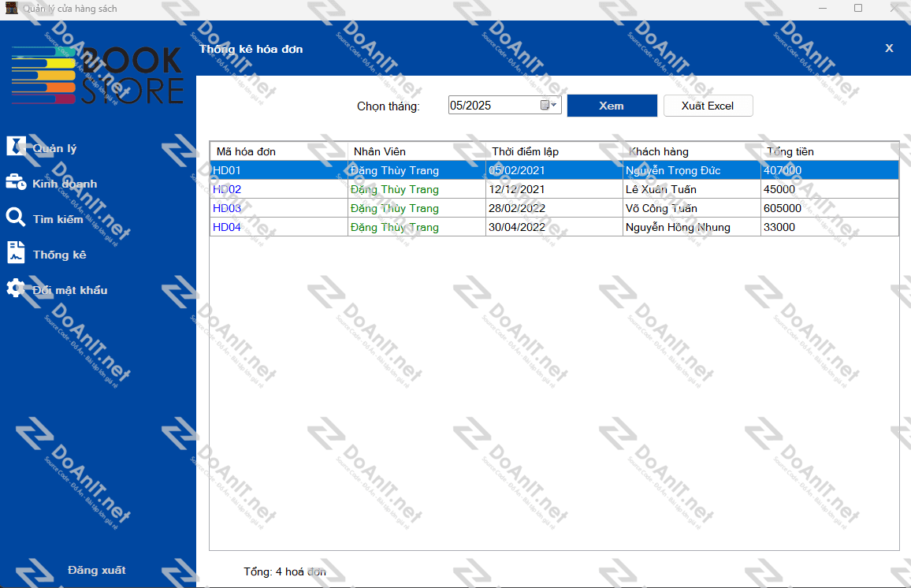Image resolution: width=911 pixels, height=588 pixels.
Task: Close the Thống kê hóa đơn panel
Action: tap(889, 48)
